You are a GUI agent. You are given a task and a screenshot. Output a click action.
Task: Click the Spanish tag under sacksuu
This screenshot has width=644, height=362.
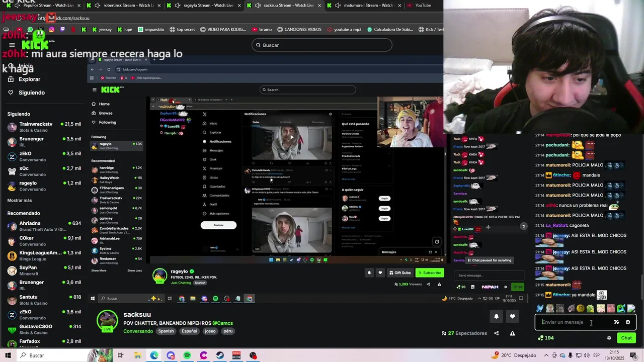[x=166, y=331]
